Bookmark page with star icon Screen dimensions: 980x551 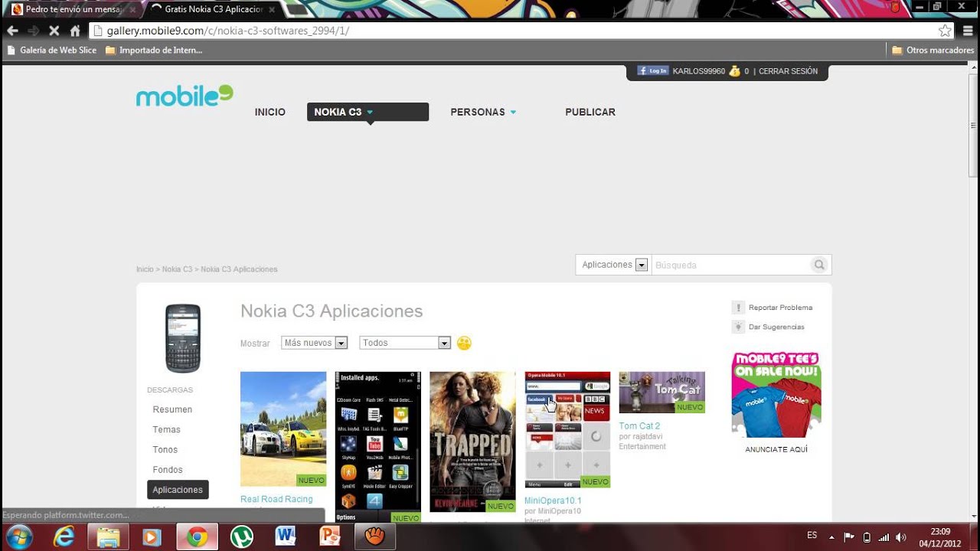click(945, 31)
